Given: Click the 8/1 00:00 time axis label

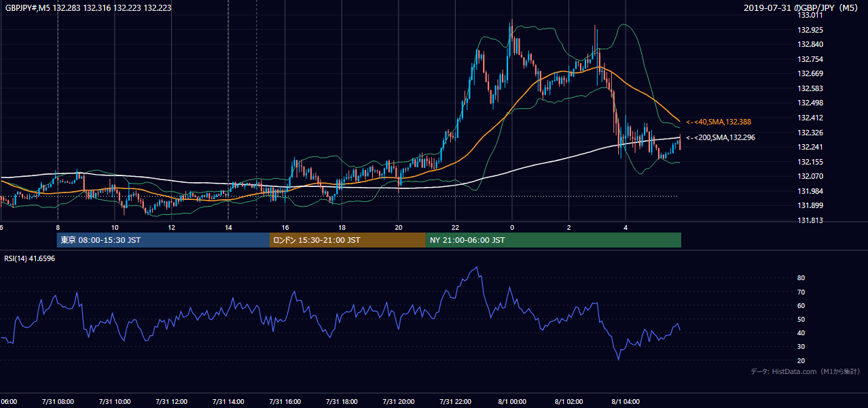Looking at the screenshot, I should click(512, 402).
